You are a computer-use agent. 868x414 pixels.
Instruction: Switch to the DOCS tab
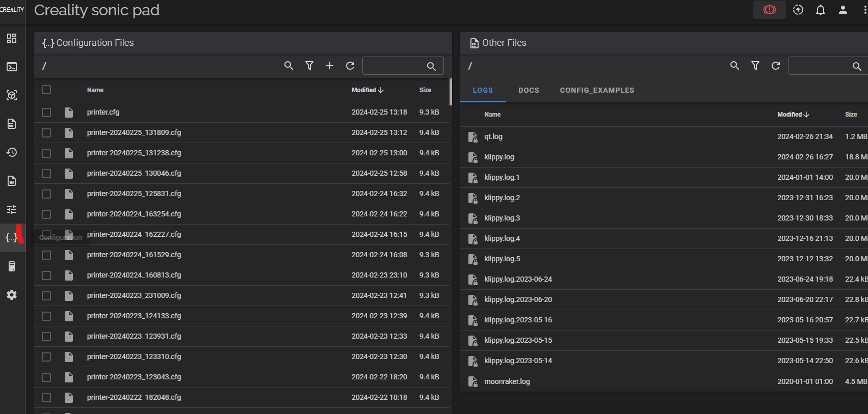(x=529, y=90)
